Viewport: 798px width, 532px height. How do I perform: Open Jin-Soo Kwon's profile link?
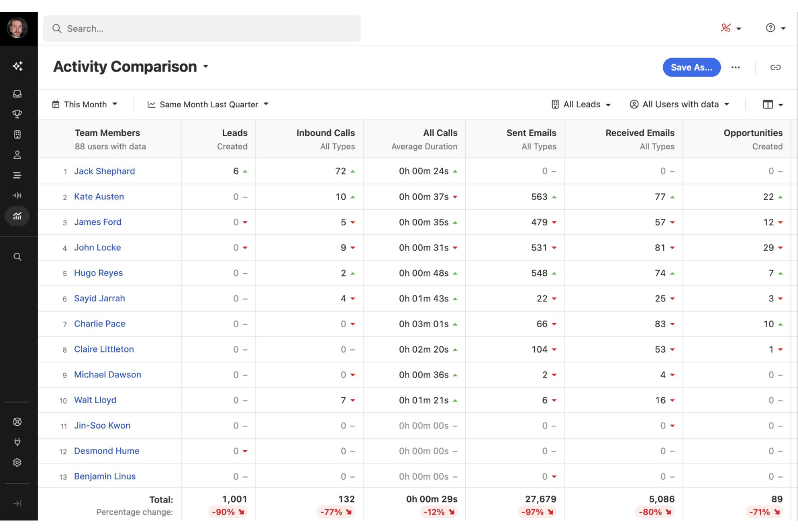point(102,425)
